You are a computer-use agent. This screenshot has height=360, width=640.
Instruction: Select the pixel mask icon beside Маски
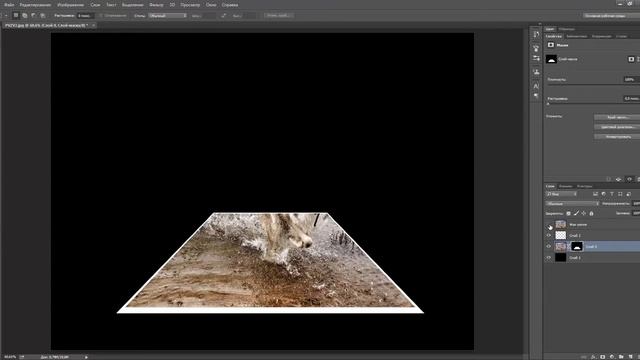[551, 45]
